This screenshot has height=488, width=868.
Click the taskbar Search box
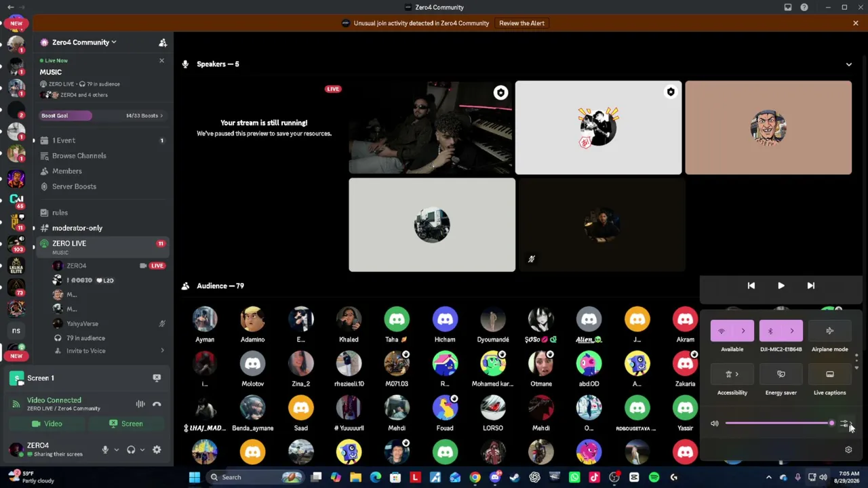click(256, 477)
